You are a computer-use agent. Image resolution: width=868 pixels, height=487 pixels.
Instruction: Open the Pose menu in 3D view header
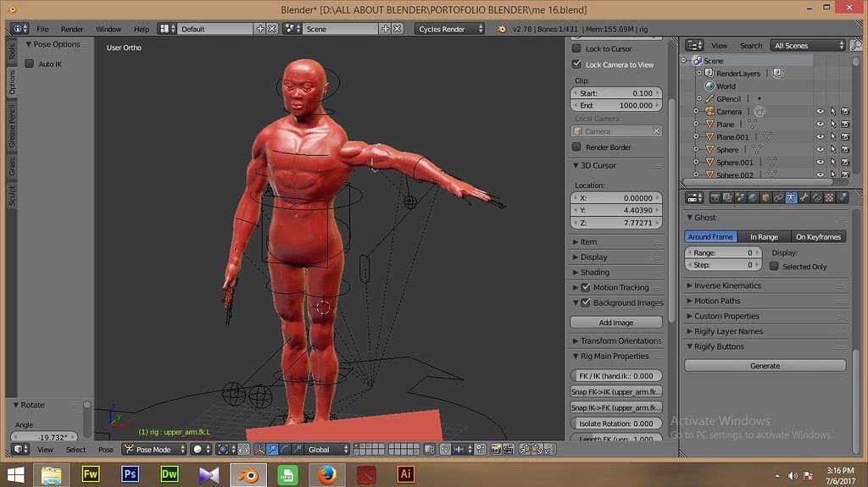[106, 450]
